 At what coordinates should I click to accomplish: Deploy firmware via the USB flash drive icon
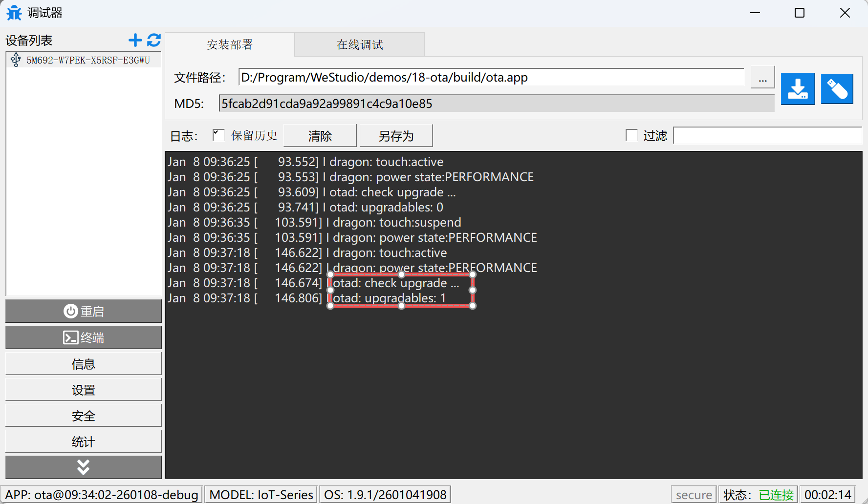837,88
